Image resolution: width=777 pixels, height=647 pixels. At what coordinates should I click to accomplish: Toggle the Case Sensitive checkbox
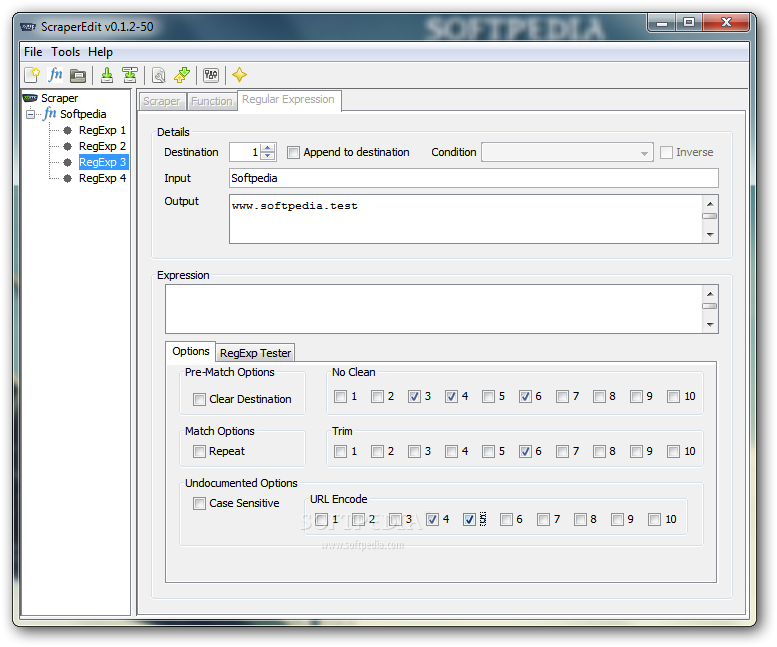(199, 503)
